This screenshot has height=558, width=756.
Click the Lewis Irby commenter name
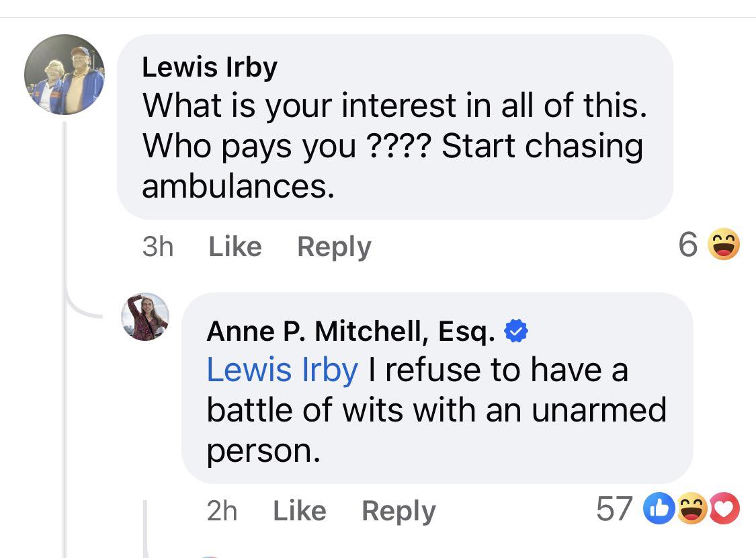[x=210, y=67]
